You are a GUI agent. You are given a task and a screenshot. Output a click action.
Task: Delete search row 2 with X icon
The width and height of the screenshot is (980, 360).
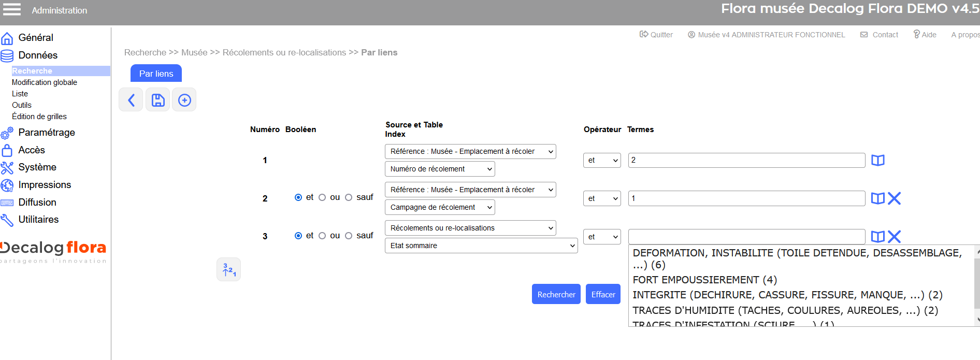[x=895, y=198]
